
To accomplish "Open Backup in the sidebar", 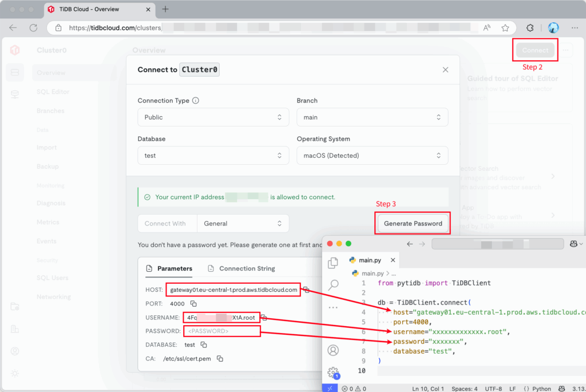I will point(47,167).
